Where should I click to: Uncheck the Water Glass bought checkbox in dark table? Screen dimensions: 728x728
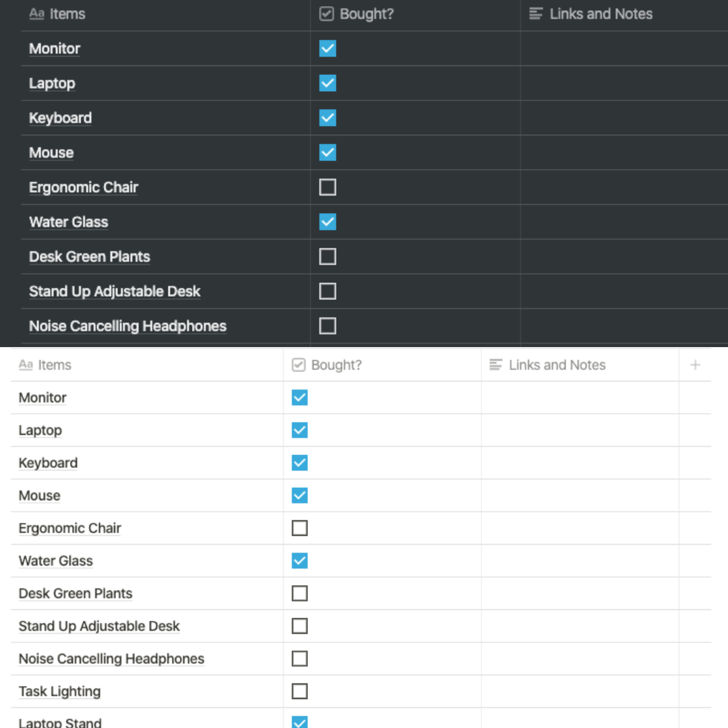(x=328, y=222)
